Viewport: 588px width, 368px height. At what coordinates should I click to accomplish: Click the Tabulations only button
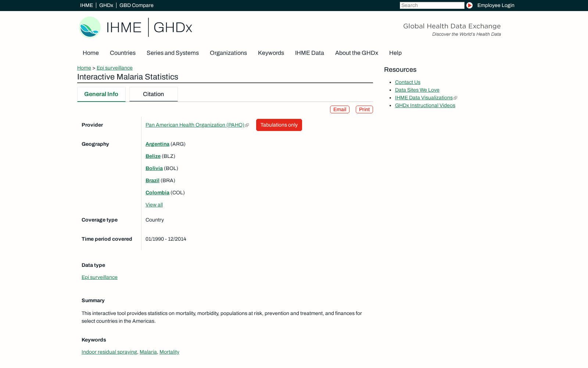coord(279,125)
